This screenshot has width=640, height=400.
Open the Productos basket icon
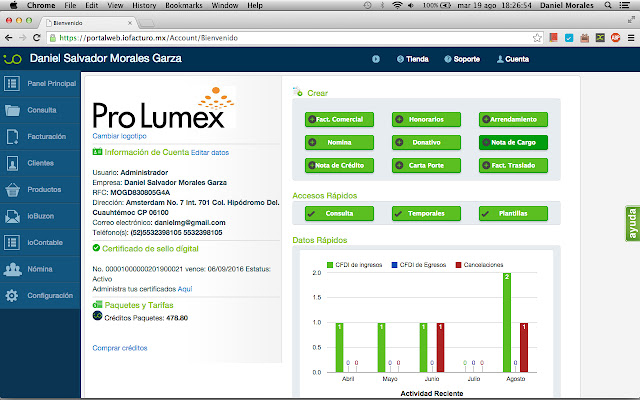click(x=12, y=190)
